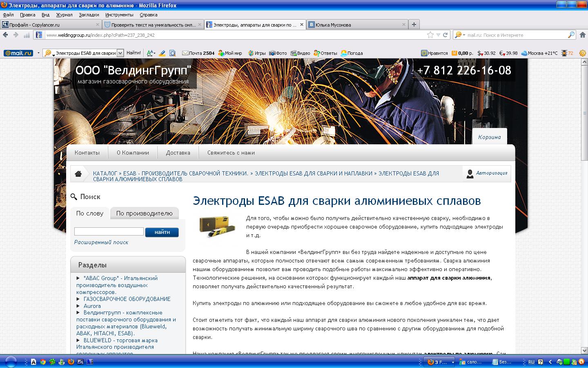Open the ГАЗОСВАРОЧНОЕ ОБОРУДОВАНИЕ category

click(x=127, y=299)
